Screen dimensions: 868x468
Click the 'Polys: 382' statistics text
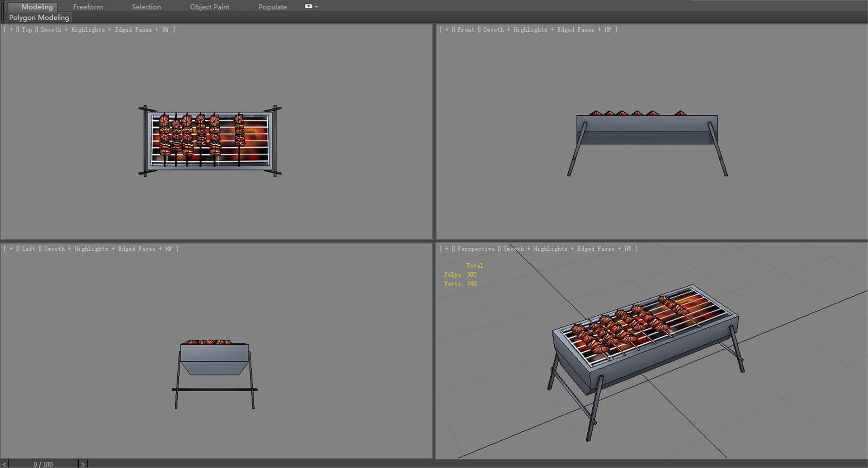460,274
